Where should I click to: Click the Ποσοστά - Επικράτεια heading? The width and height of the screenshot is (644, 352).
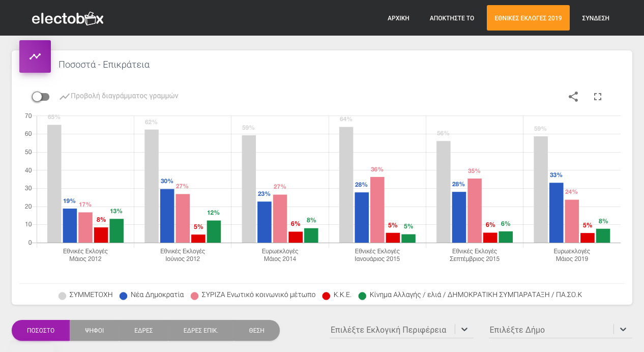tap(104, 65)
